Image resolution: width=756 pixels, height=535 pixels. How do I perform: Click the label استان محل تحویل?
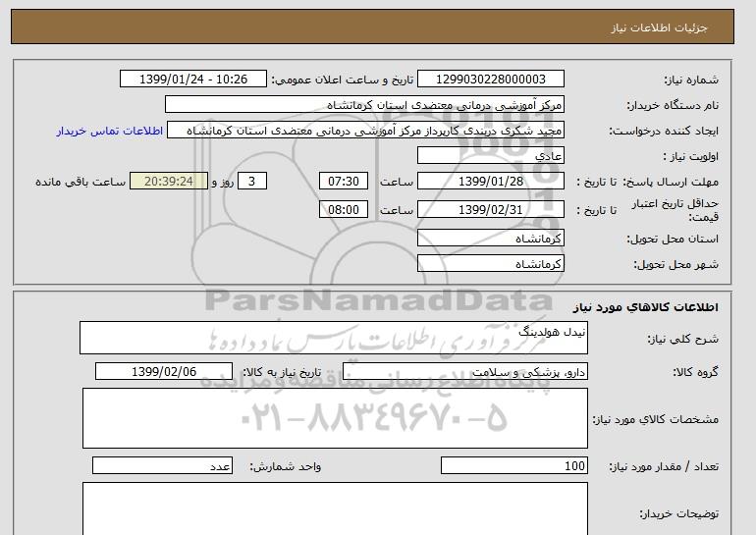pos(673,239)
